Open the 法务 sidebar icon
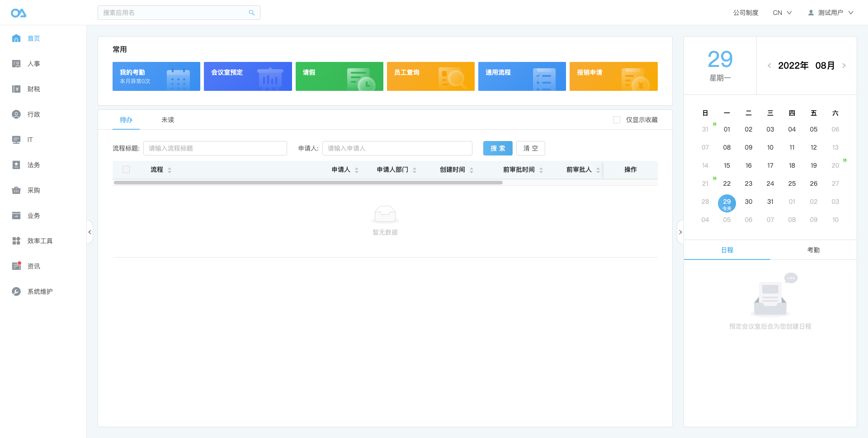 (16, 165)
